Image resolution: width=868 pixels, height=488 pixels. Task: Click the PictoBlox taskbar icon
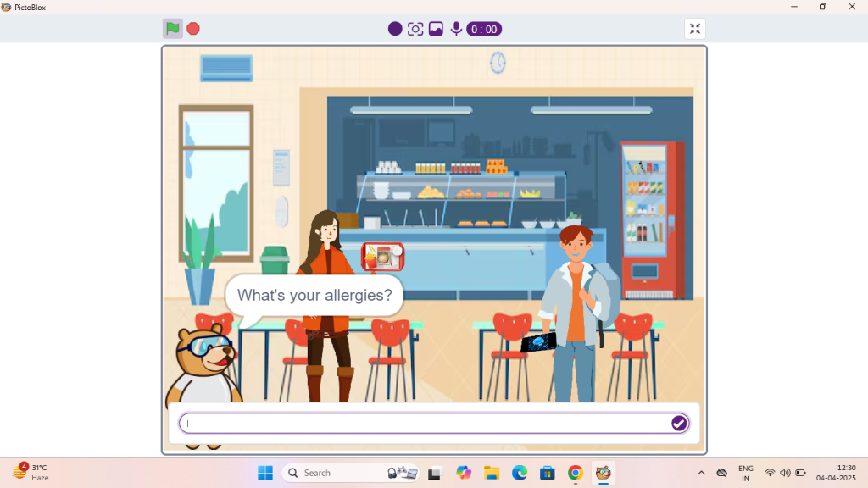point(604,473)
